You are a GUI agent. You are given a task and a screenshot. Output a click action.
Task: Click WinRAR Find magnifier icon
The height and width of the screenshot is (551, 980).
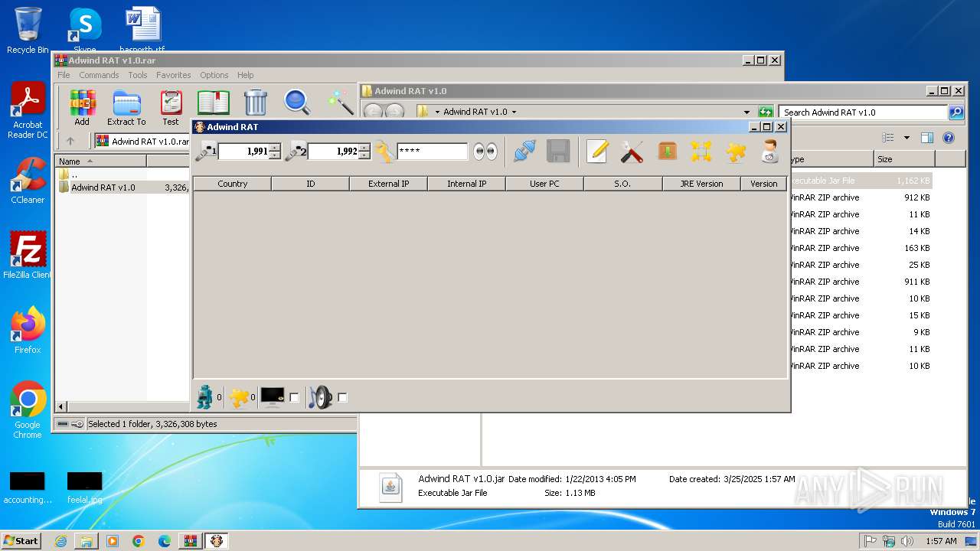[297, 103]
